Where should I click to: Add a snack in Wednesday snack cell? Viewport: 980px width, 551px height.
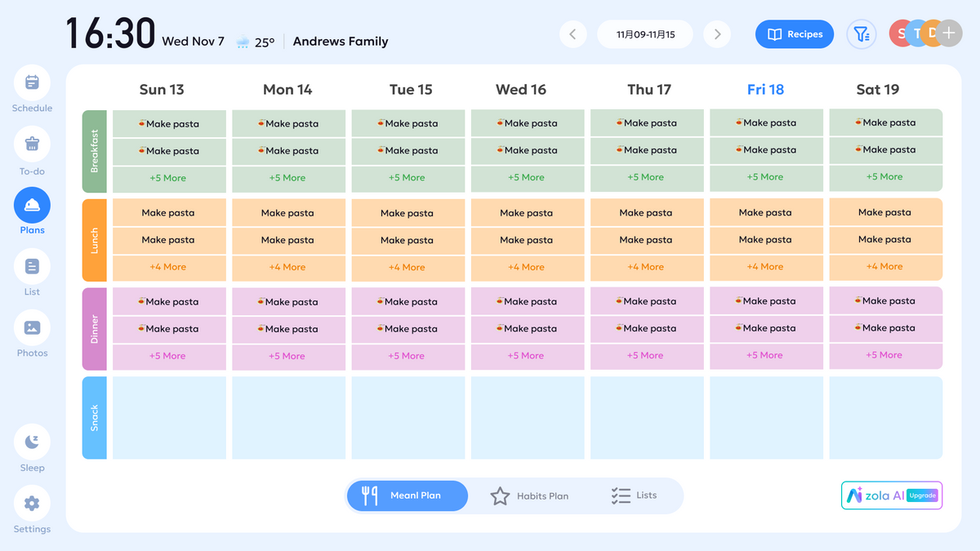(527, 418)
